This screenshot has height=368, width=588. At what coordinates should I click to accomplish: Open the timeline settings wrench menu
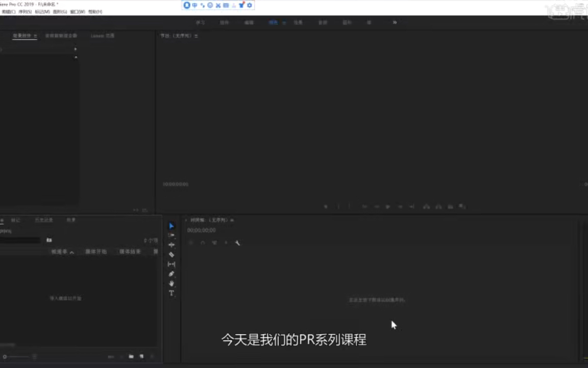click(x=237, y=243)
